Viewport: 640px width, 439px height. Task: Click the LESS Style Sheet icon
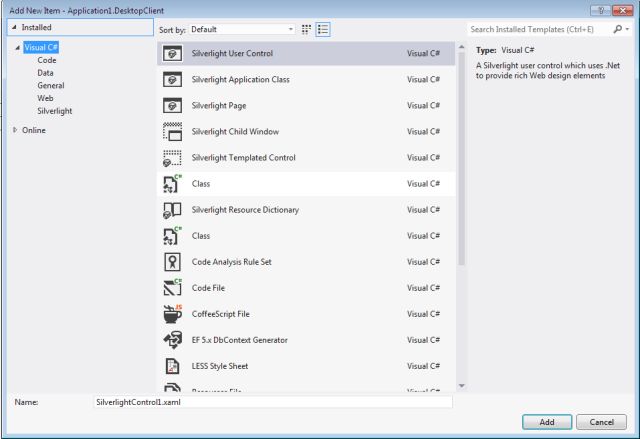point(172,366)
